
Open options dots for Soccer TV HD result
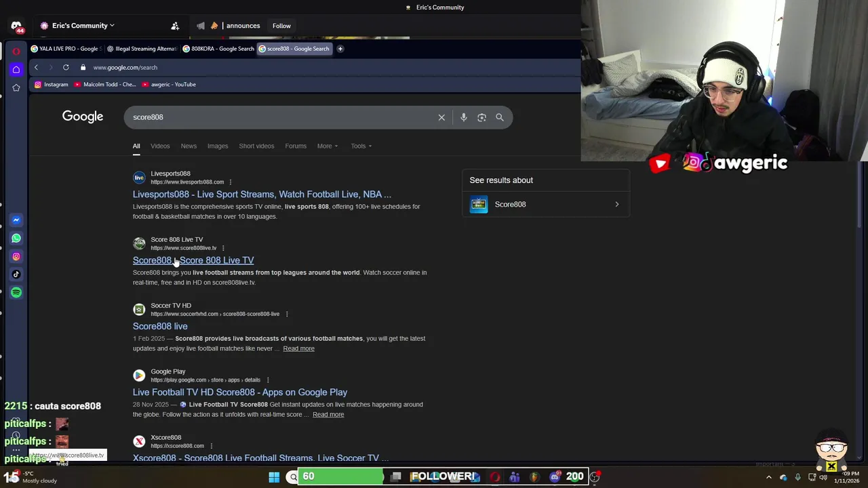point(287,314)
